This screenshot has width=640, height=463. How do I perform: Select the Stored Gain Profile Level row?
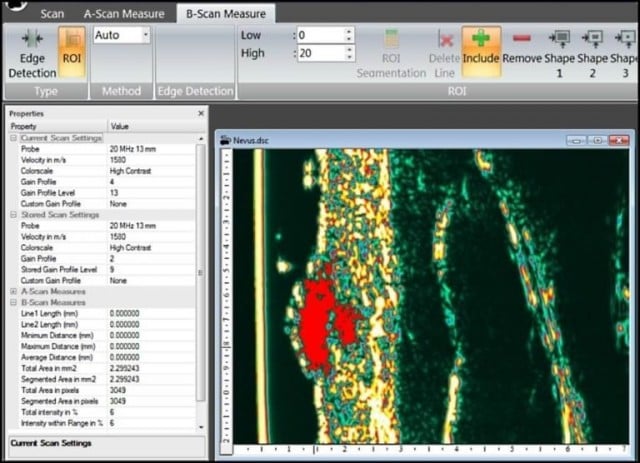[102, 269]
